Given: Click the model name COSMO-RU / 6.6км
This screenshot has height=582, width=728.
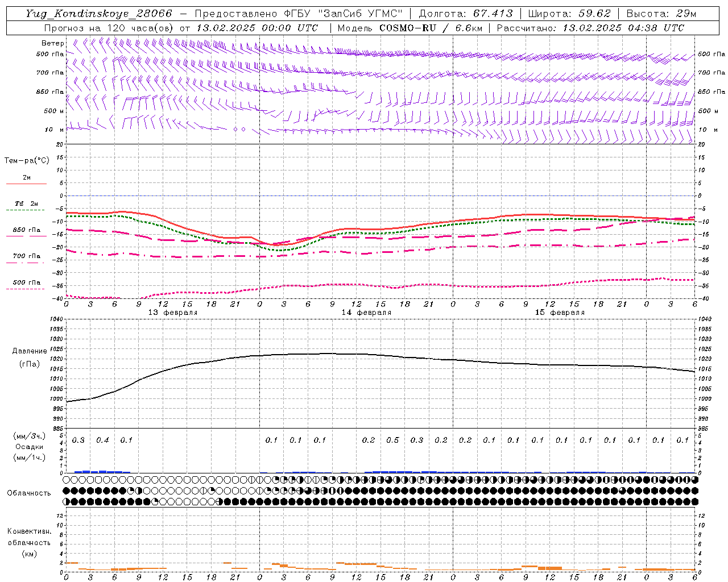Looking at the screenshot, I should pos(431,28).
